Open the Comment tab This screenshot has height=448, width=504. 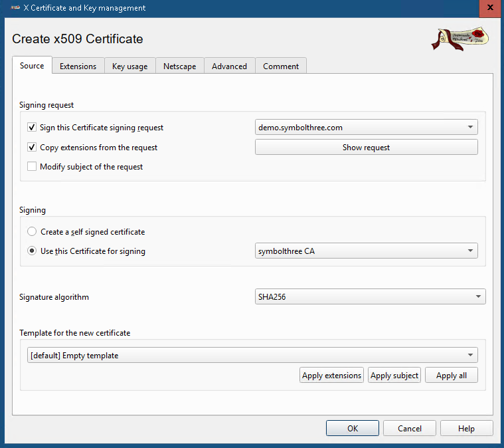[x=281, y=66]
